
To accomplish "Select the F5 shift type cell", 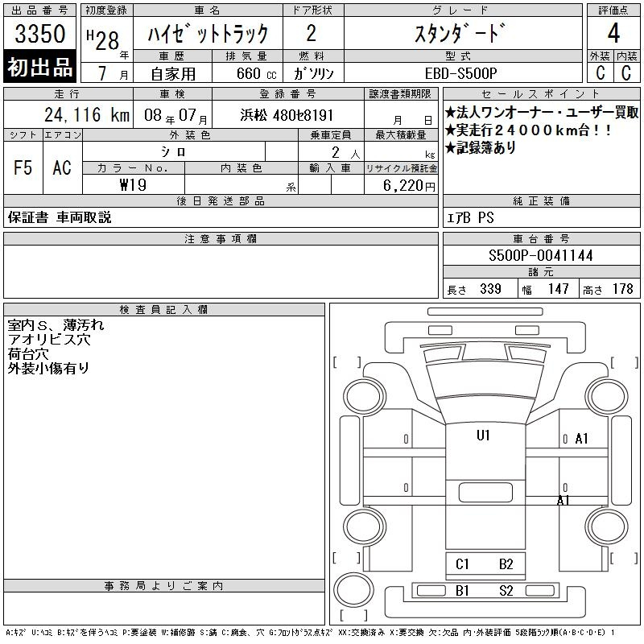I will click(23, 167).
